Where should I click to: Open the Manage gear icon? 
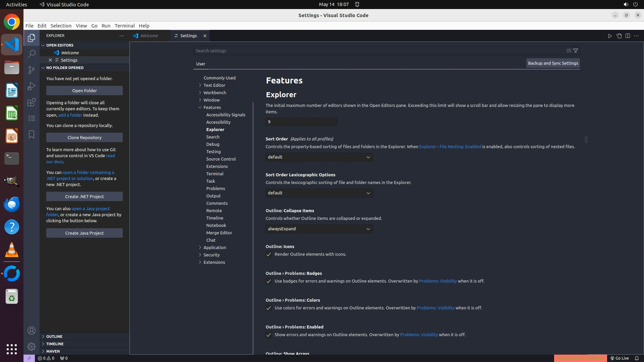tap(32, 346)
